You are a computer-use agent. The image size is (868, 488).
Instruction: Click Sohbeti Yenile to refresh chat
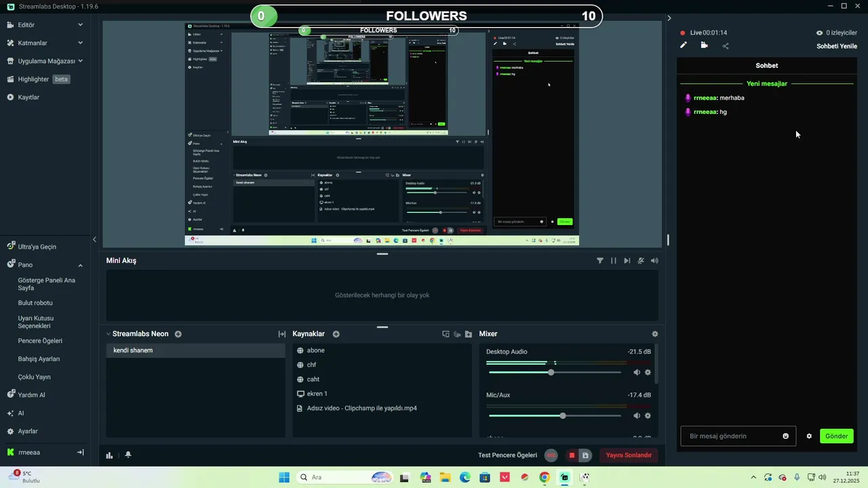click(x=837, y=46)
